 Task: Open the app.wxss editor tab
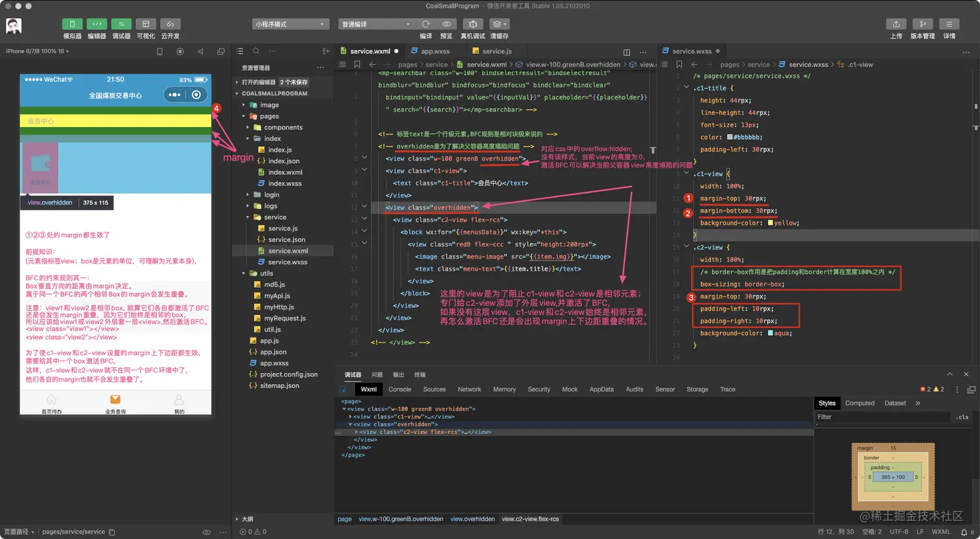point(434,51)
